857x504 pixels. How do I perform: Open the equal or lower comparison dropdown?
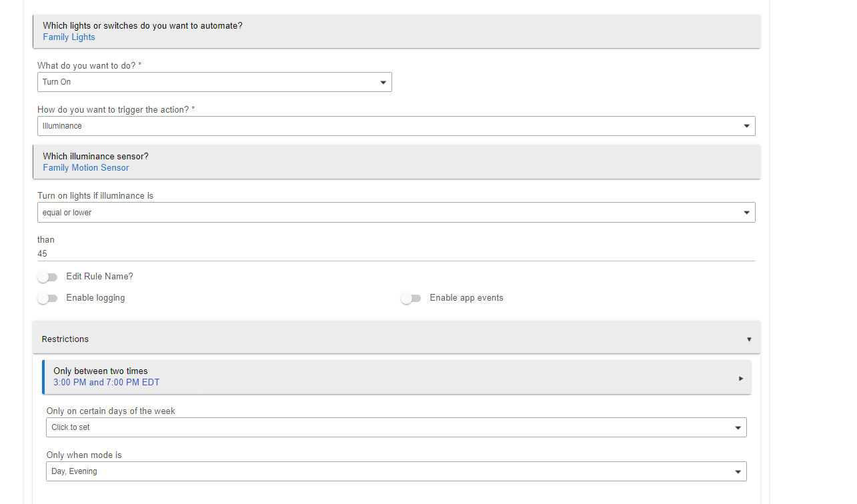click(x=396, y=213)
